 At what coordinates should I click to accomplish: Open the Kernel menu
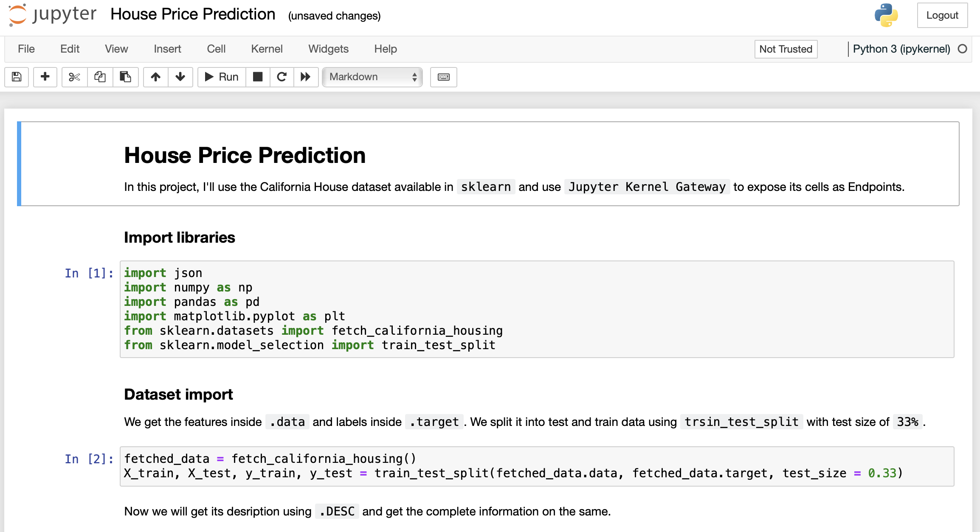[267, 49]
